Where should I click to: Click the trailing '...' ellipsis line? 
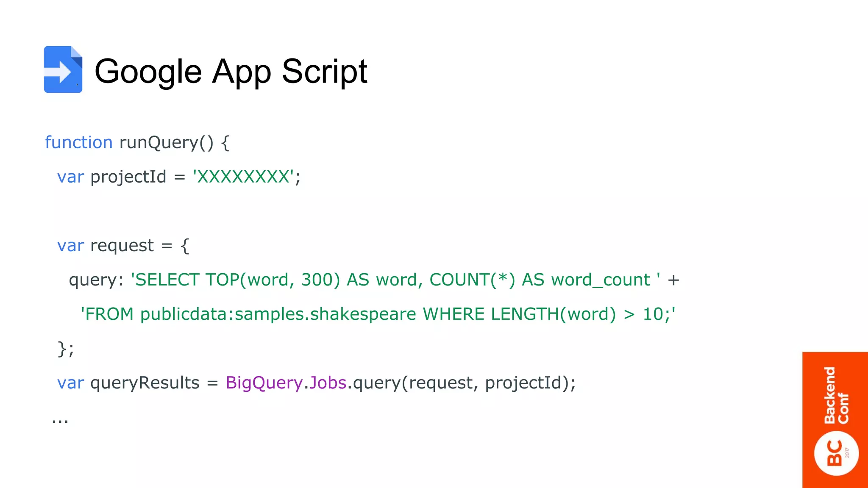coord(60,421)
